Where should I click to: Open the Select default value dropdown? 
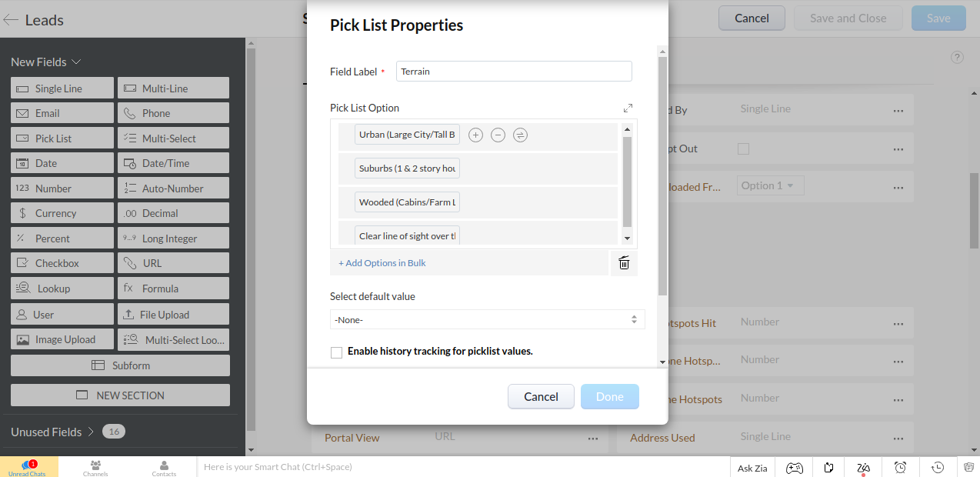pyautogui.click(x=487, y=319)
